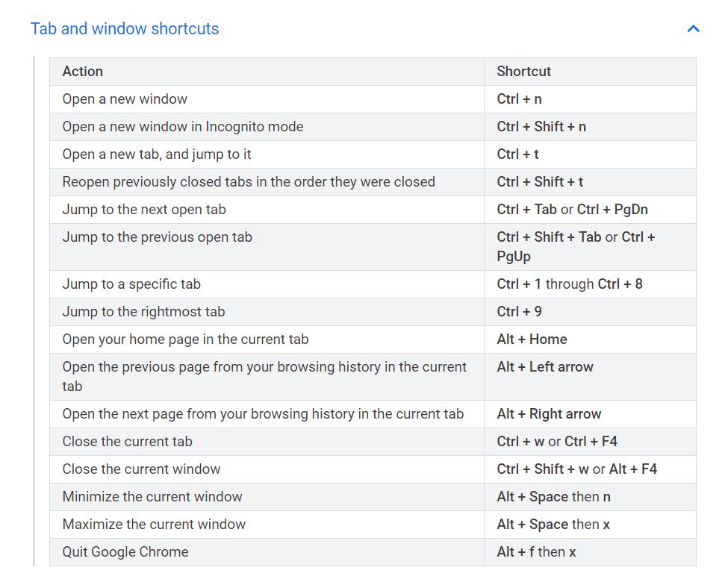728x582 pixels.
Task: Collapse the Tab and window shortcuts section
Action: [x=693, y=28]
